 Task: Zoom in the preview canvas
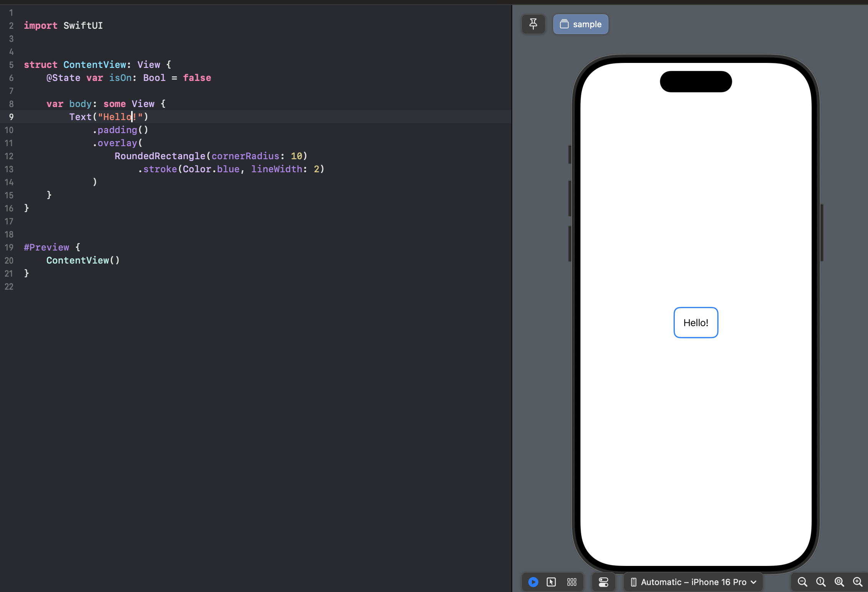(x=858, y=582)
